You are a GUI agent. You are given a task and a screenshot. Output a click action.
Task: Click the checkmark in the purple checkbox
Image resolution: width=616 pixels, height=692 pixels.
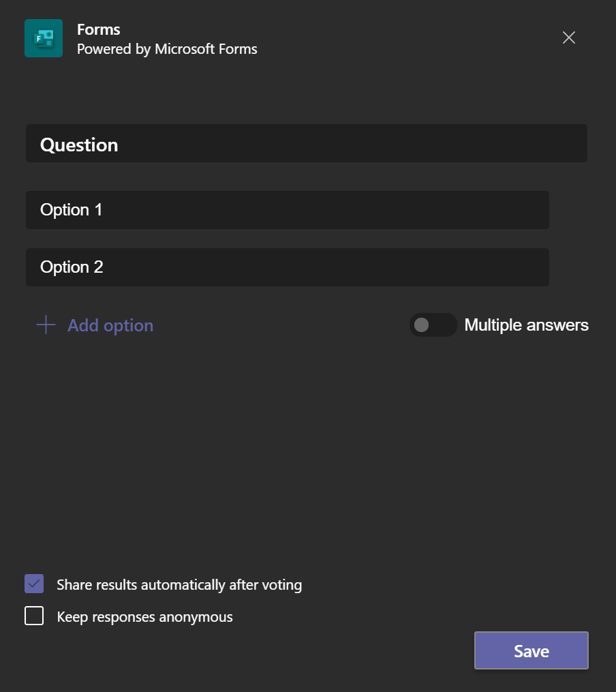(34, 584)
